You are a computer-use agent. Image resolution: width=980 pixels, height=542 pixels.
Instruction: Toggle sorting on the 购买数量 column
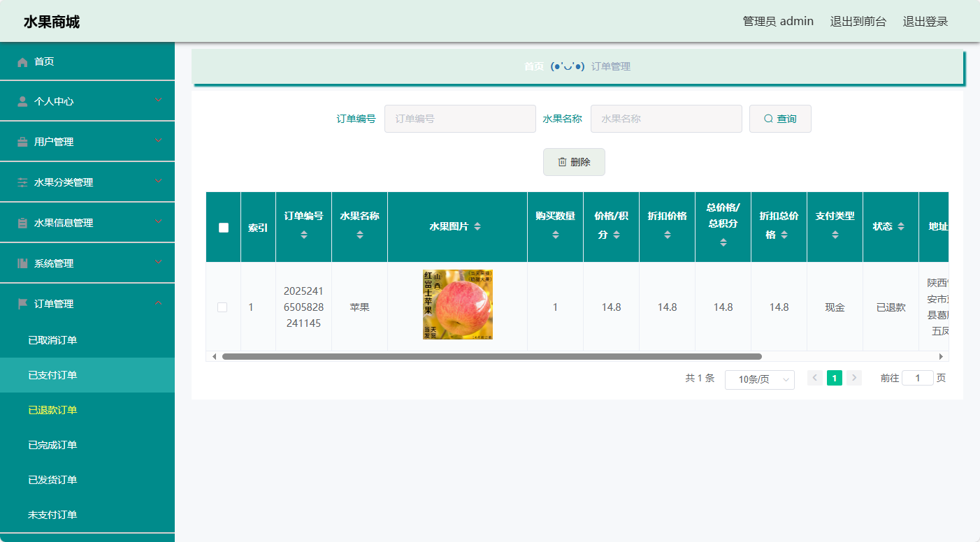pos(554,235)
